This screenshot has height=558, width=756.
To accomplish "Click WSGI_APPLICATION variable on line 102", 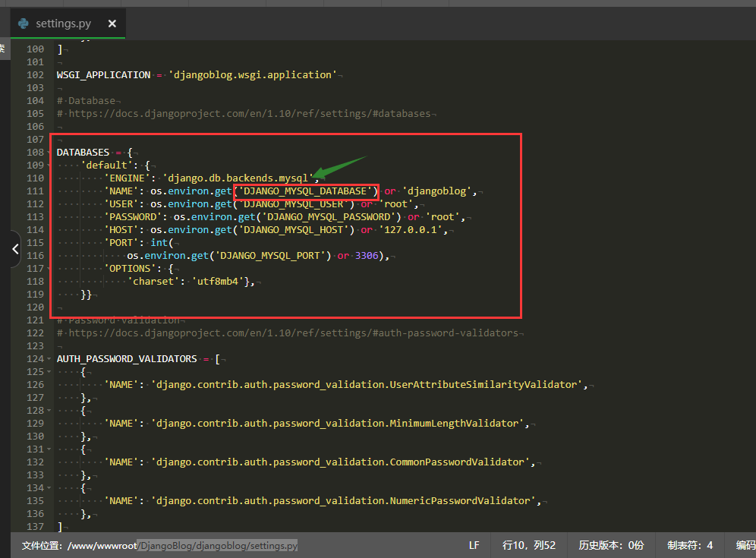I will pos(104,74).
